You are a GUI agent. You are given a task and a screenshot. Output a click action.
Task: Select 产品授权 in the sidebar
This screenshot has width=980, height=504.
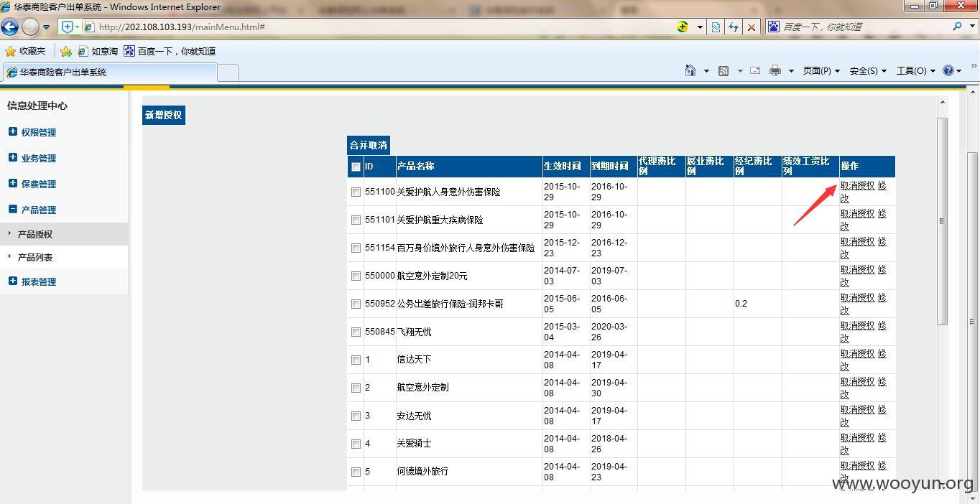click(64, 234)
